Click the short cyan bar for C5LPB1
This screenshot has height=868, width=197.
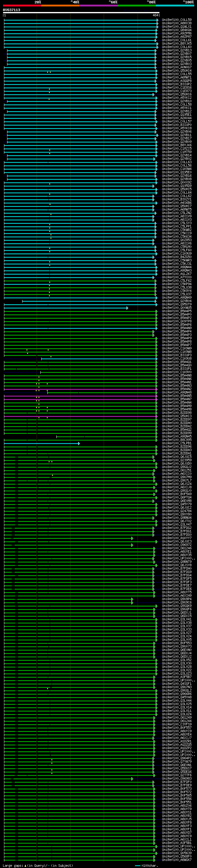pos(42,443)
